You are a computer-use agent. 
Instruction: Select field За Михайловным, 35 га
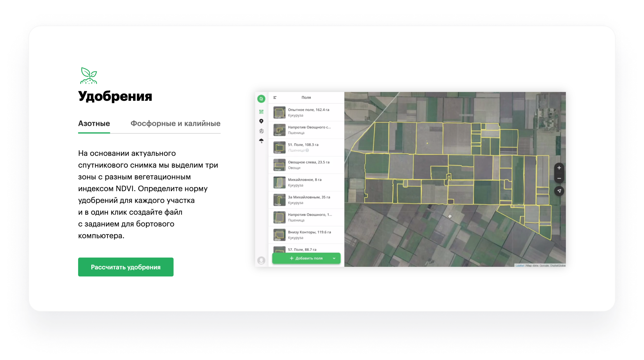point(306,200)
